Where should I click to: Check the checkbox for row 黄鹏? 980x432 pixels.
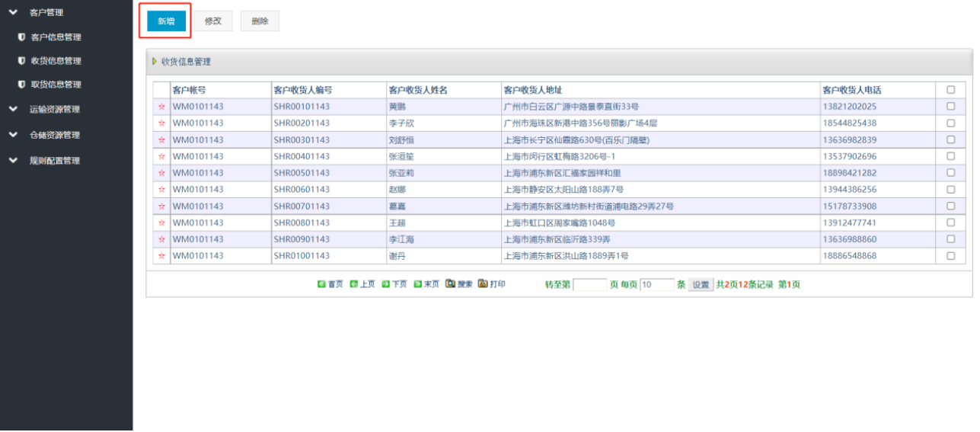pos(950,107)
